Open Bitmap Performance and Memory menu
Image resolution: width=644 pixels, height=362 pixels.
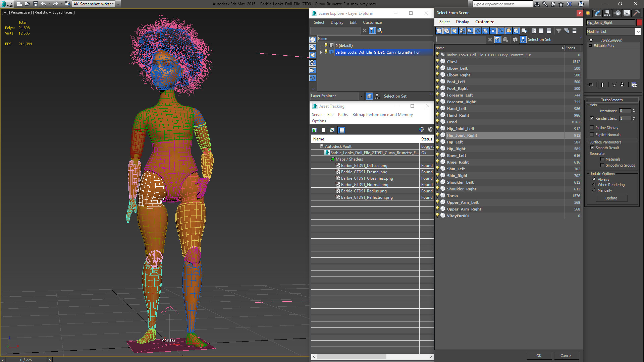coord(382,115)
